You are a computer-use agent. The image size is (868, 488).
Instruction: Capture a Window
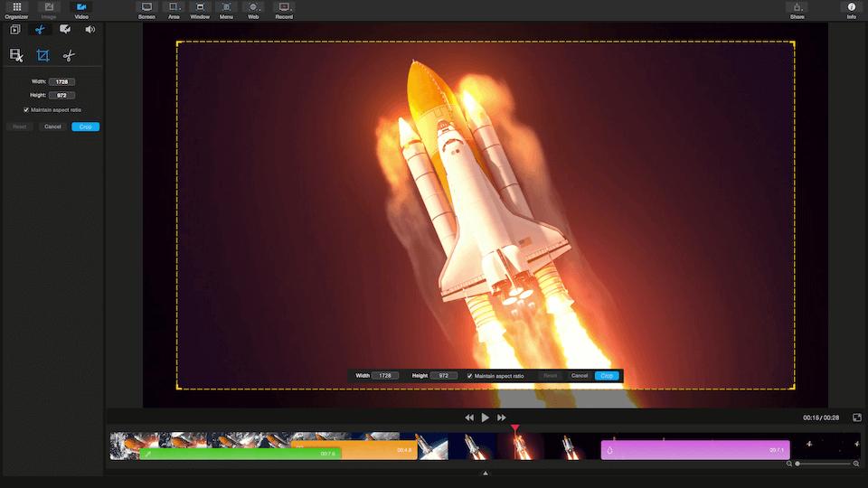tap(200, 10)
